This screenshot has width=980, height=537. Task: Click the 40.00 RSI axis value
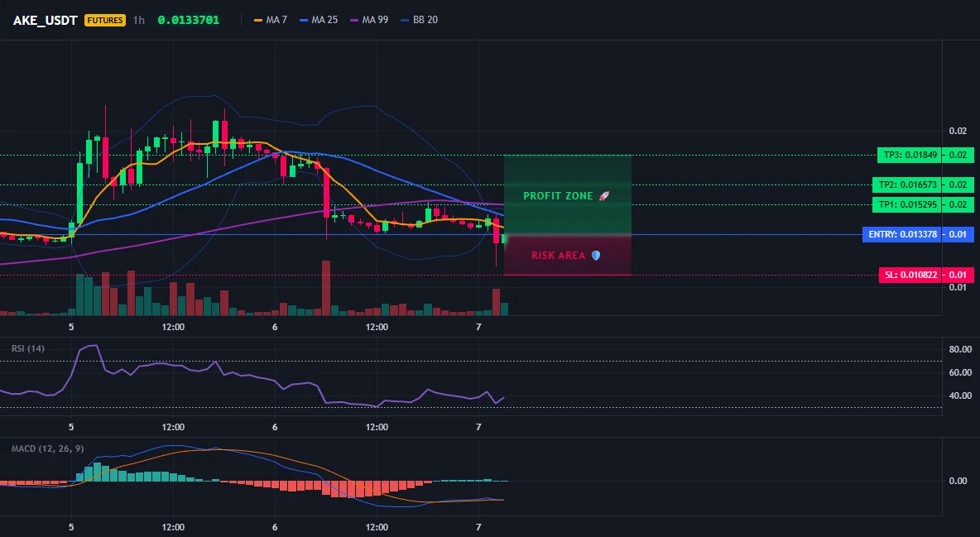[x=960, y=396]
